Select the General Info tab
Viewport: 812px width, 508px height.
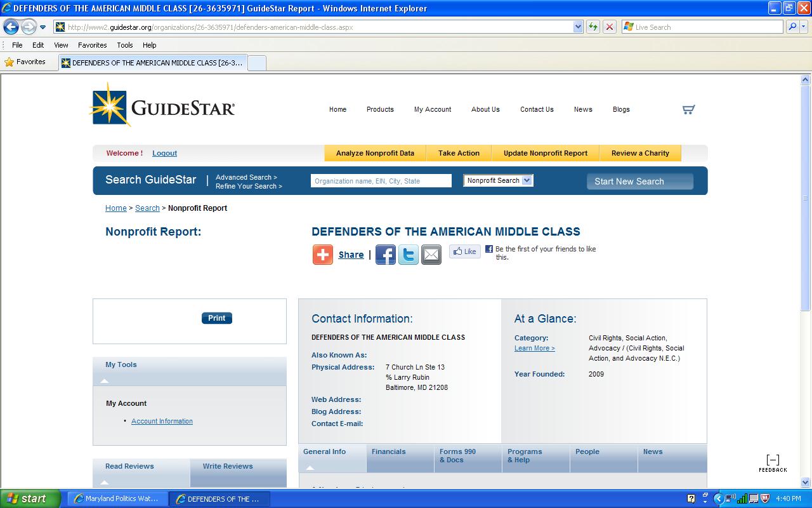pyautogui.click(x=332, y=458)
